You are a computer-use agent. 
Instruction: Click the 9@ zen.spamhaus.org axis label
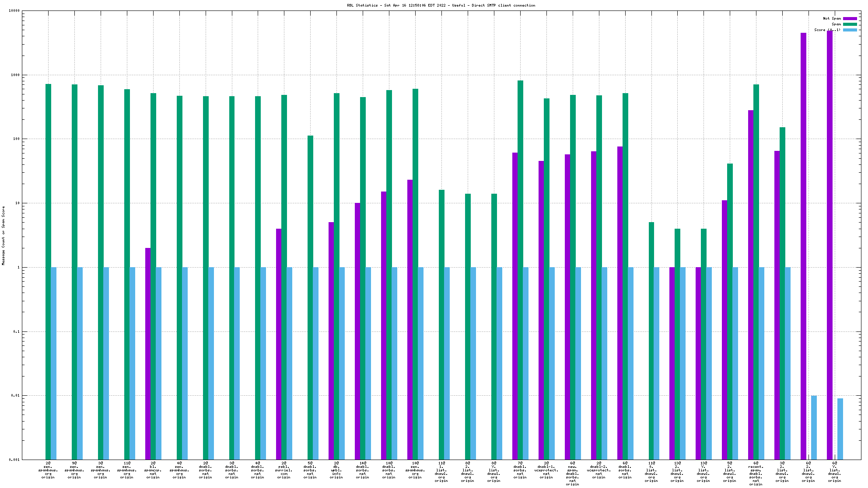pos(74,470)
